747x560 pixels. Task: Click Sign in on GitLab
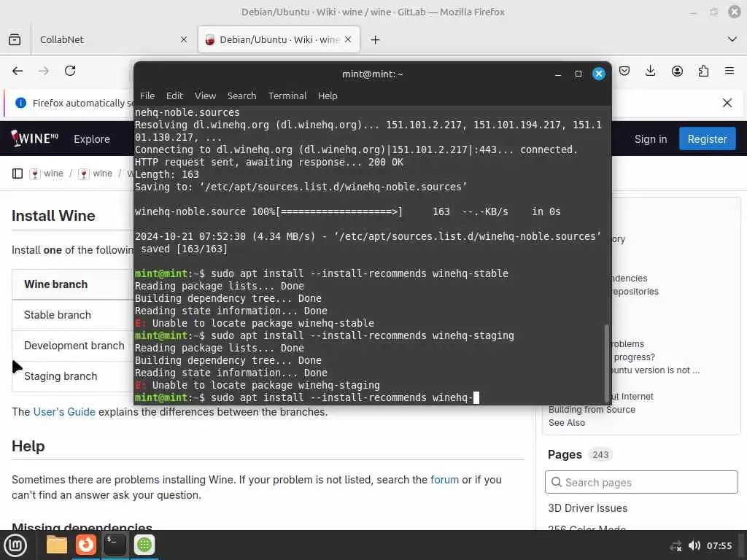[x=650, y=139]
